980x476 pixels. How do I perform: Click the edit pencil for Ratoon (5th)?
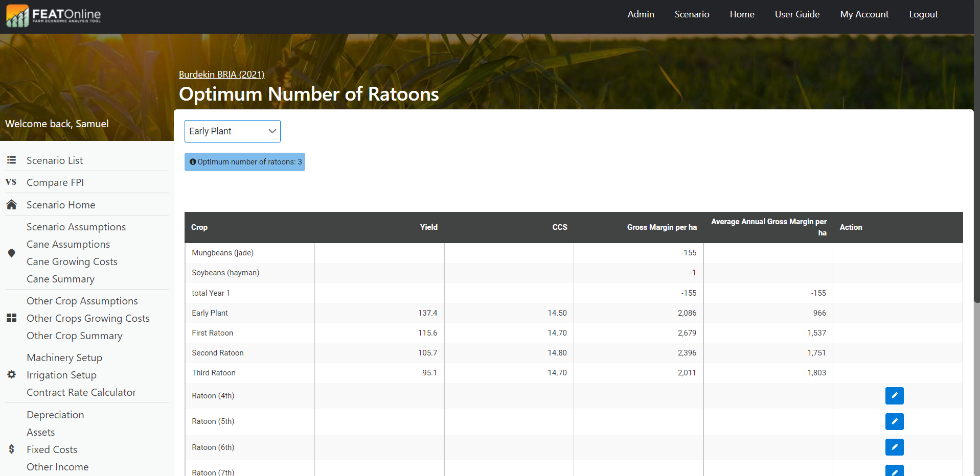point(894,421)
